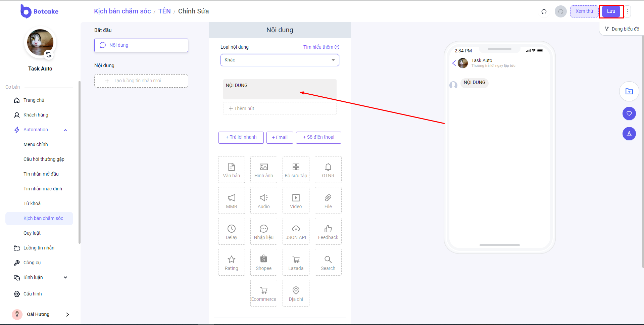Click Tạo luồng tin nhắn mới

pyautogui.click(x=141, y=81)
